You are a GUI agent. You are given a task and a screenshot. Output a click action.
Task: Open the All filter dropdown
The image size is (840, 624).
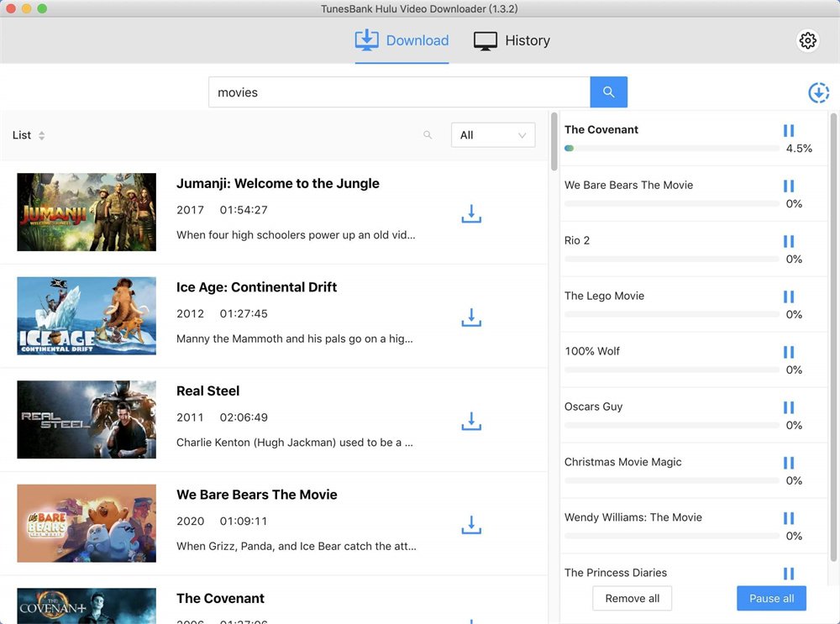(493, 135)
